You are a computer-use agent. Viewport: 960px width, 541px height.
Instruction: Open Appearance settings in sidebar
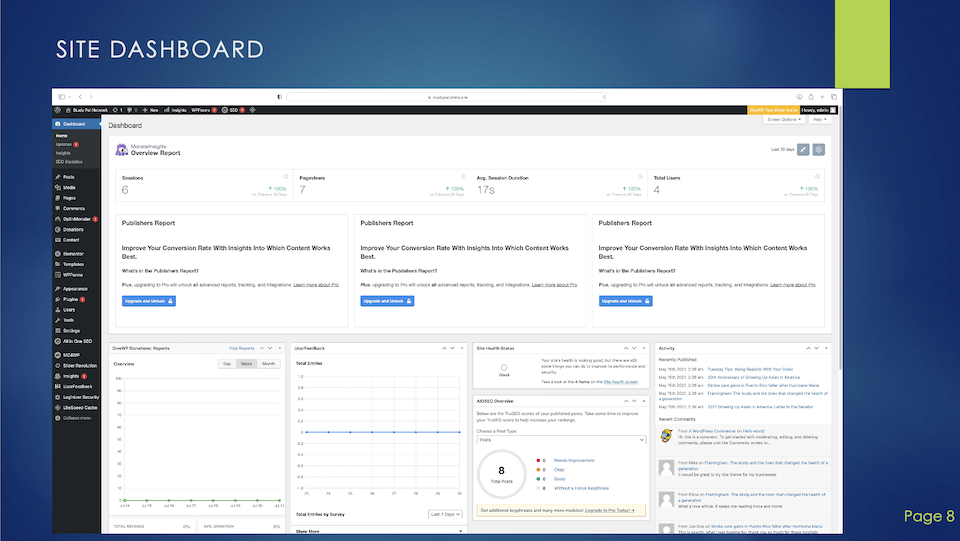(x=75, y=288)
